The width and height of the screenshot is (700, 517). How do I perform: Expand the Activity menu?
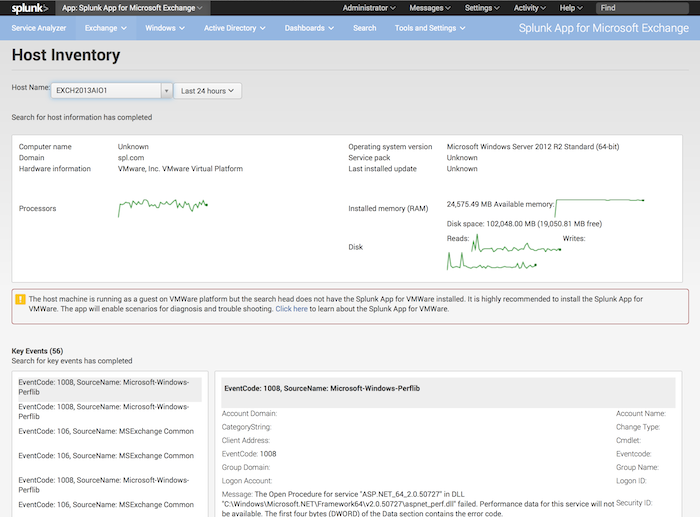(x=529, y=8)
